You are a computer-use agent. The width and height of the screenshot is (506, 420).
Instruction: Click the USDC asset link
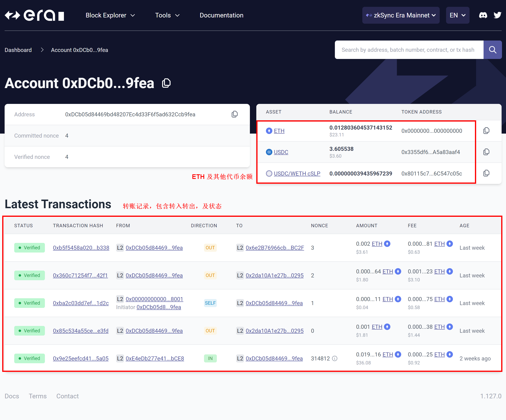point(281,152)
